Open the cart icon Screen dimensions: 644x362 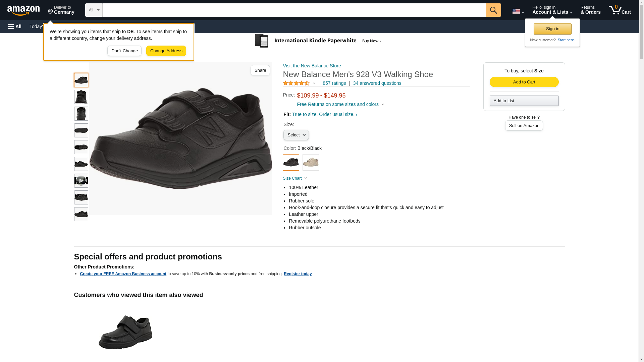(x=620, y=10)
